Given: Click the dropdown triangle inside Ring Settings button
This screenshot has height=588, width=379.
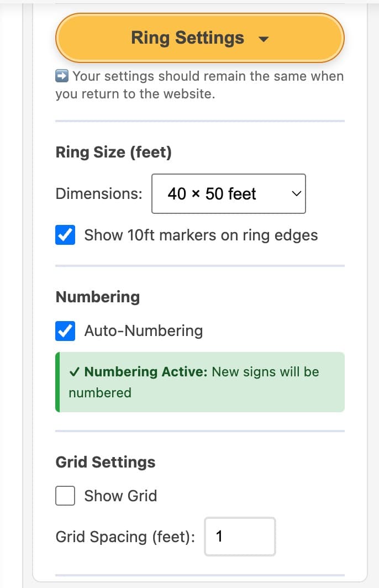Looking at the screenshot, I should pyautogui.click(x=264, y=39).
